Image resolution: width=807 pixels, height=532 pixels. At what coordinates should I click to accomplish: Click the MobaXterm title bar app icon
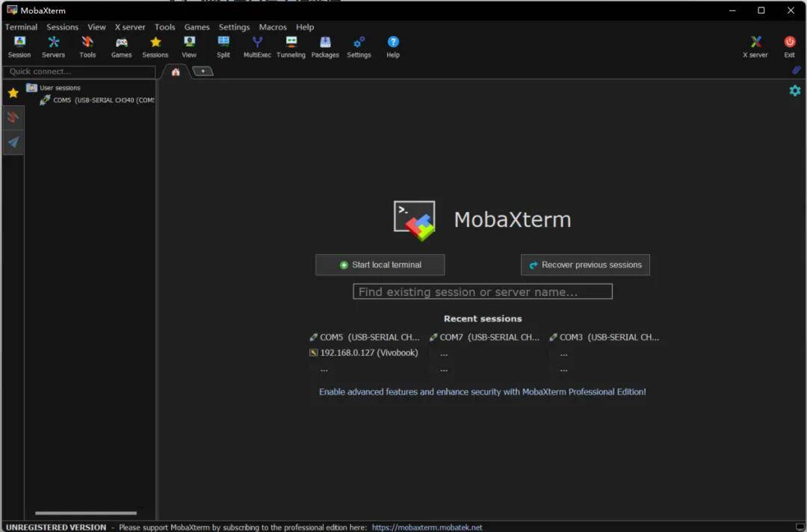[x=12, y=10]
